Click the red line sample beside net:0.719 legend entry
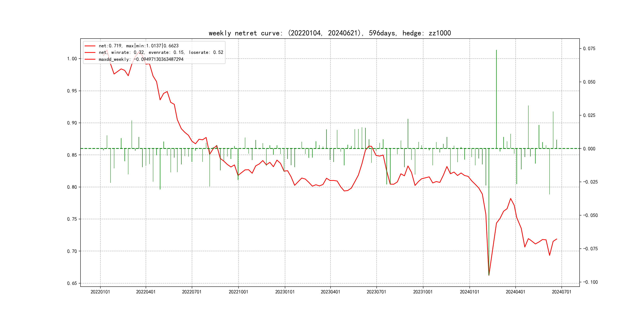Viewport: 644px width, 322px height. pos(90,46)
